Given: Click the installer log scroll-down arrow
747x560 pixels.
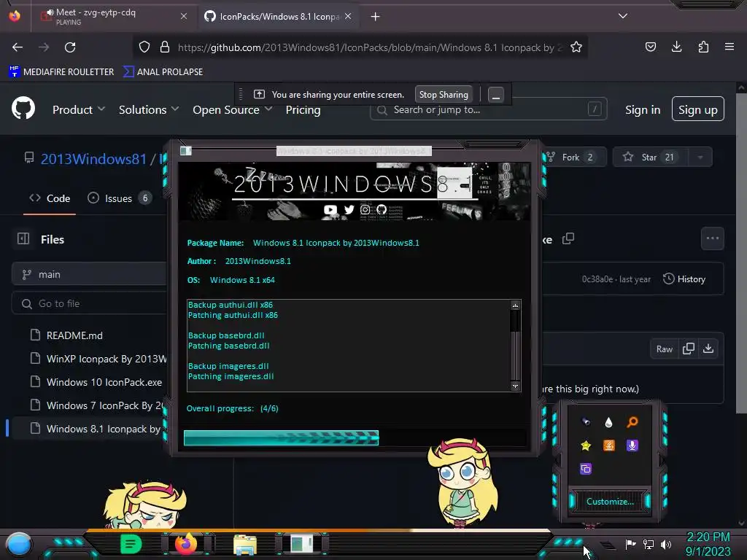Looking at the screenshot, I should click(515, 386).
